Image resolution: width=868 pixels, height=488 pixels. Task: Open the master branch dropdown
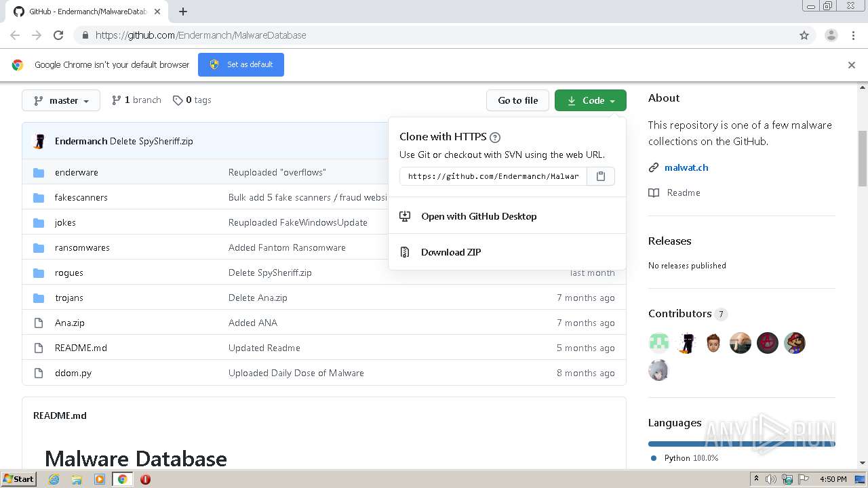click(61, 100)
